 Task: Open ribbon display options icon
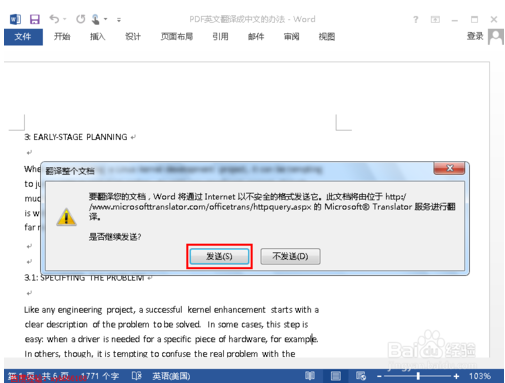click(x=435, y=20)
